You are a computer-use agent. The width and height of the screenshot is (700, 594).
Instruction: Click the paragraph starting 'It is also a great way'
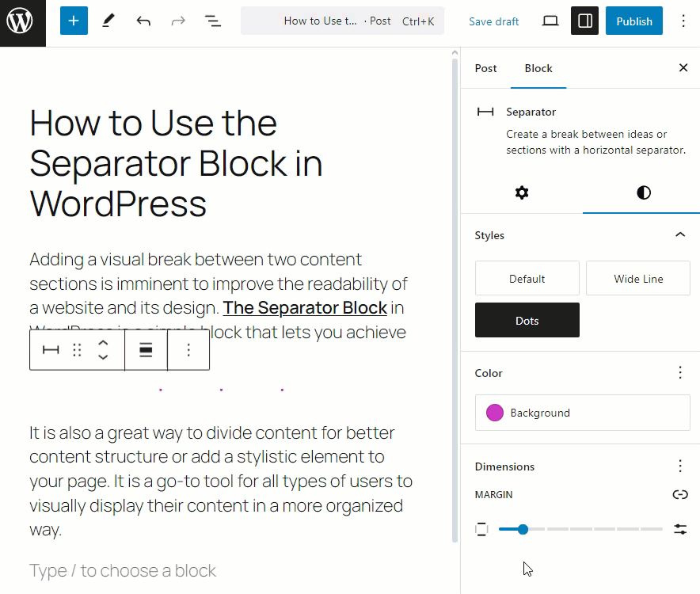coord(221,481)
